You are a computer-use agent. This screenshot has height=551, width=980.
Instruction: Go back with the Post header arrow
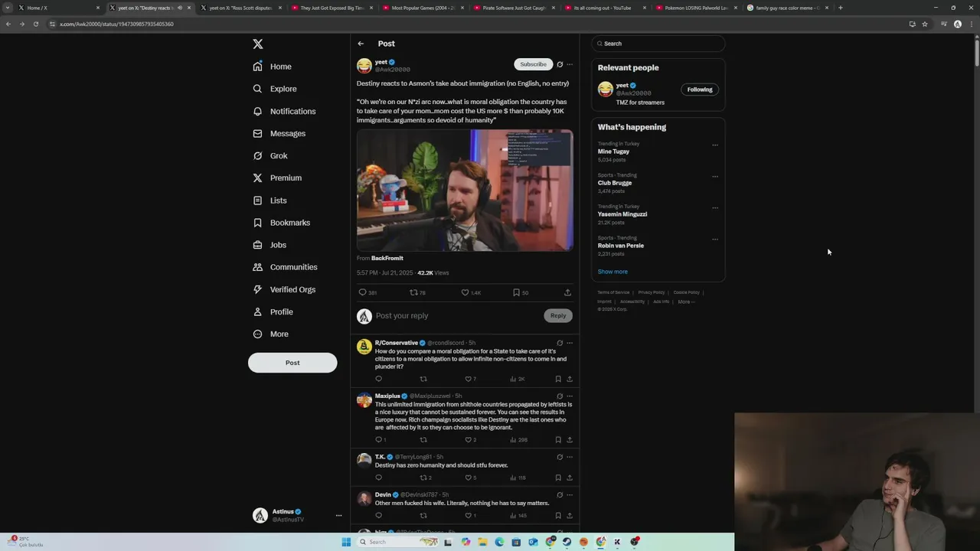[x=361, y=44]
